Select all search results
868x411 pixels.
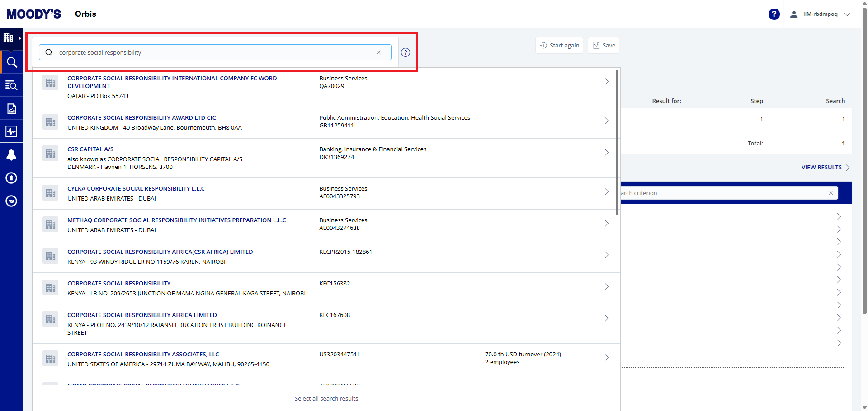coord(326,398)
